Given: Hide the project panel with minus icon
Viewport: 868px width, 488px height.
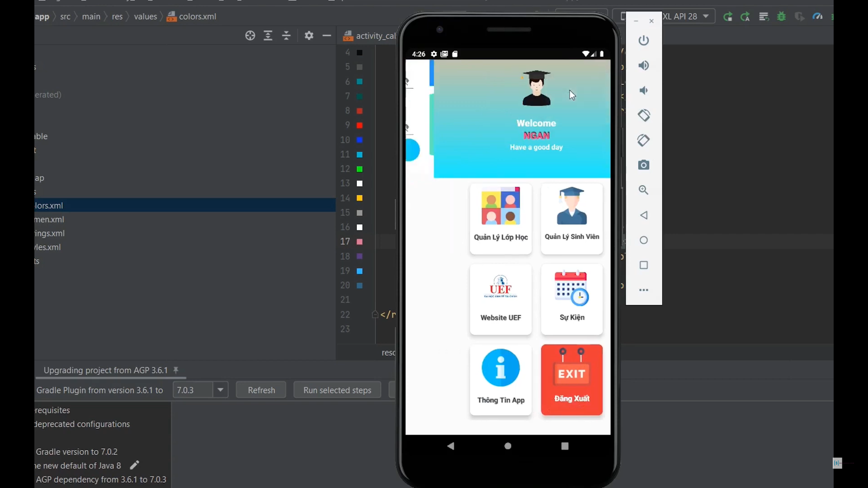Looking at the screenshot, I should click(x=327, y=36).
